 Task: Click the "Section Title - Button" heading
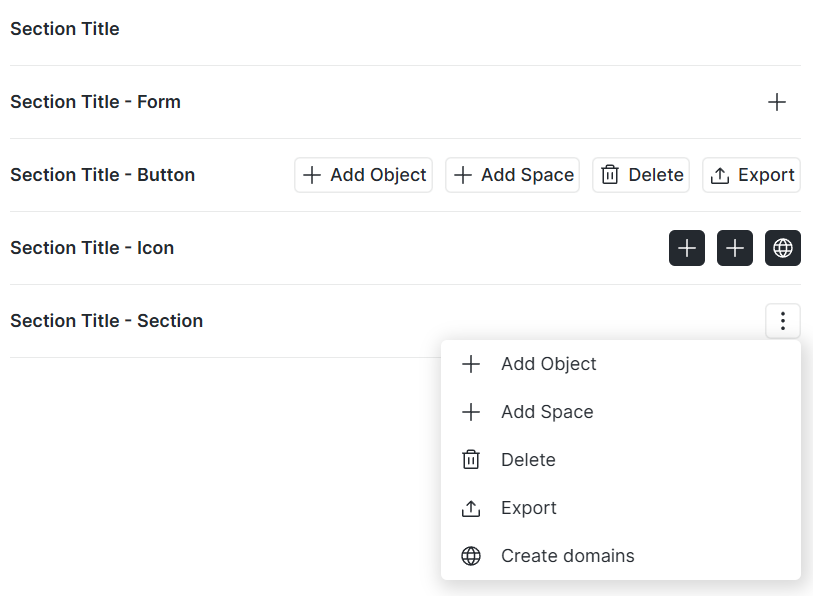click(102, 175)
